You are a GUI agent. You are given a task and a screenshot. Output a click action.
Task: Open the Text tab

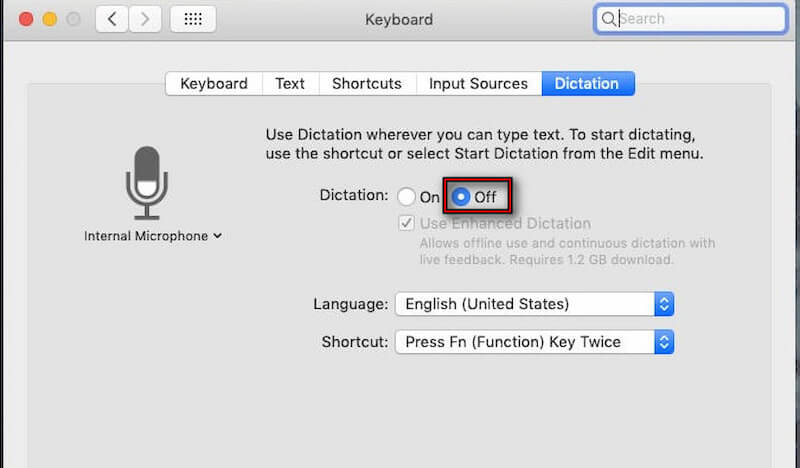tap(290, 84)
